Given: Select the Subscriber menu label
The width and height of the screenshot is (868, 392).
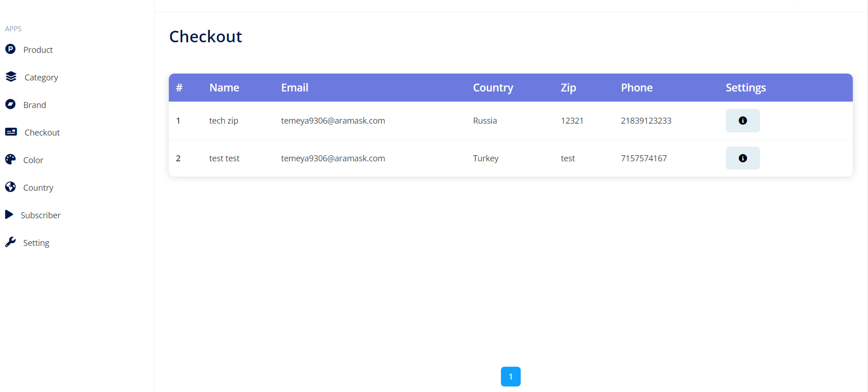Looking at the screenshot, I should pos(40,215).
